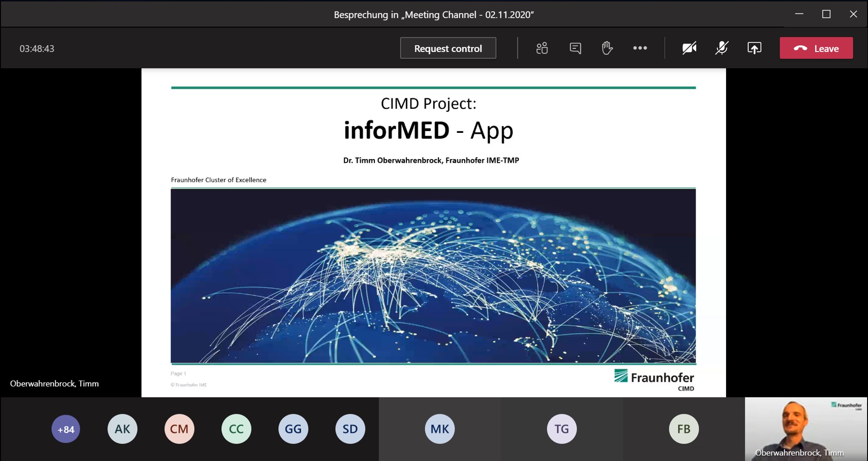Select participant avatar SD

(x=350, y=429)
